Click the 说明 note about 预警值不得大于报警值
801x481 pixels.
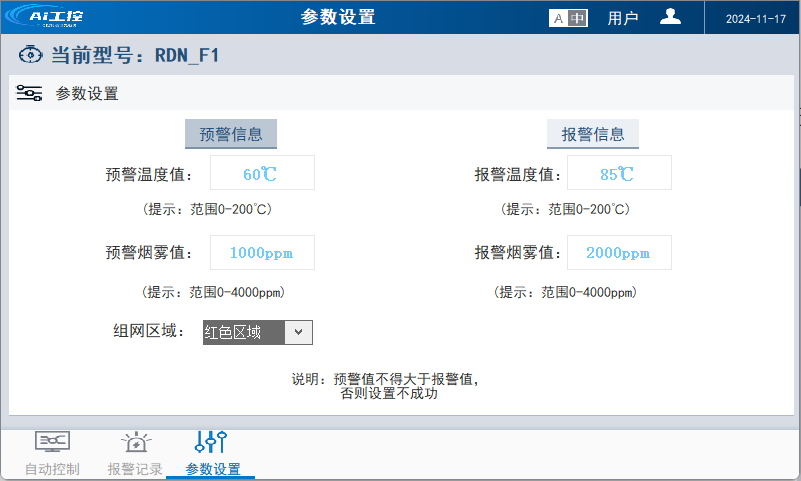(385, 386)
